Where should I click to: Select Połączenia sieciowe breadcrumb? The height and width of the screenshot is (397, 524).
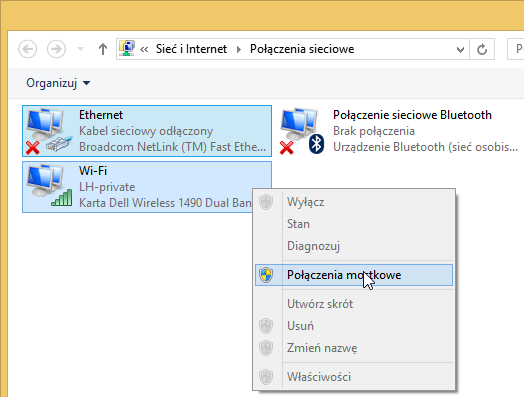[x=302, y=49]
